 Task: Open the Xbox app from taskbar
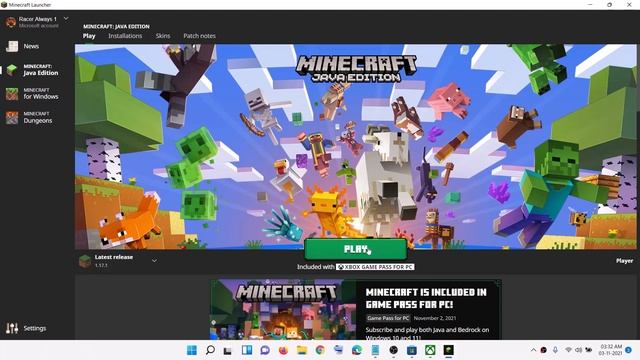(x=430, y=350)
